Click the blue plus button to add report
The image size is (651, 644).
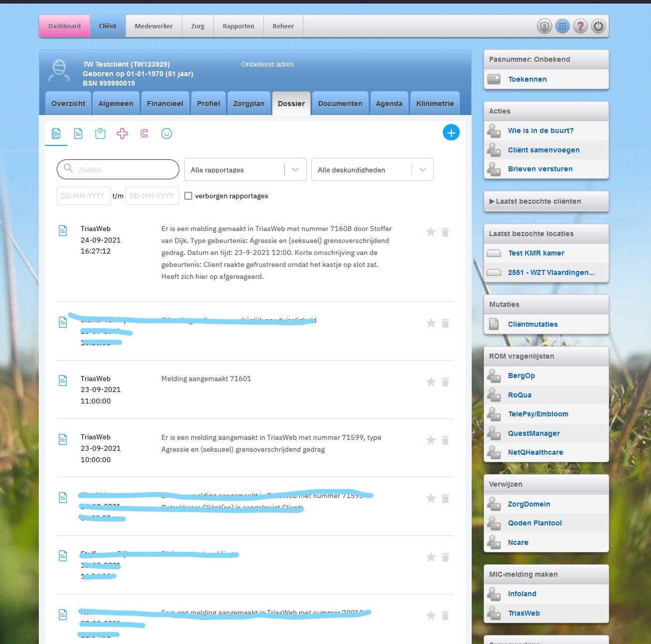click(451, 132)
